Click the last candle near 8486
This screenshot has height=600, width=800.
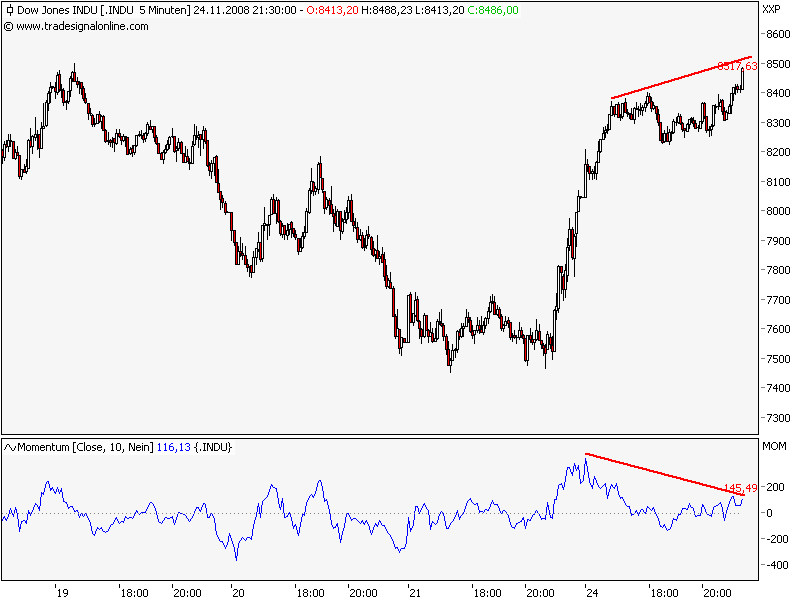742,78
